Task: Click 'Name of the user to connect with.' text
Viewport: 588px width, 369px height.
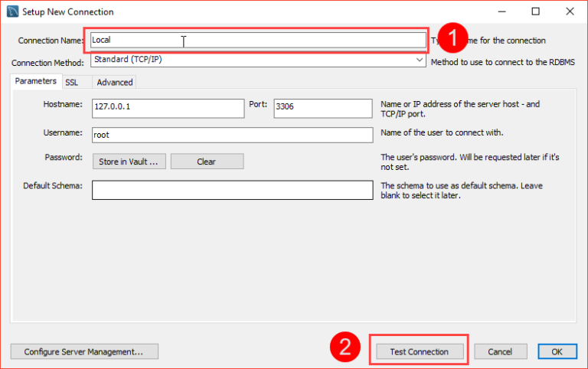Action: [x=442, y=132]
